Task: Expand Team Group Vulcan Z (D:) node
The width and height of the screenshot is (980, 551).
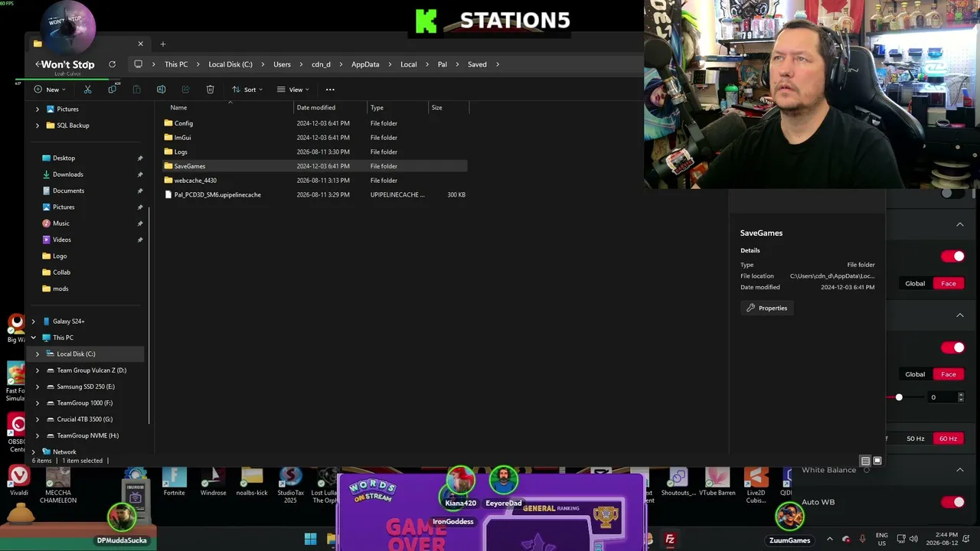Action: tap(38, 370)
